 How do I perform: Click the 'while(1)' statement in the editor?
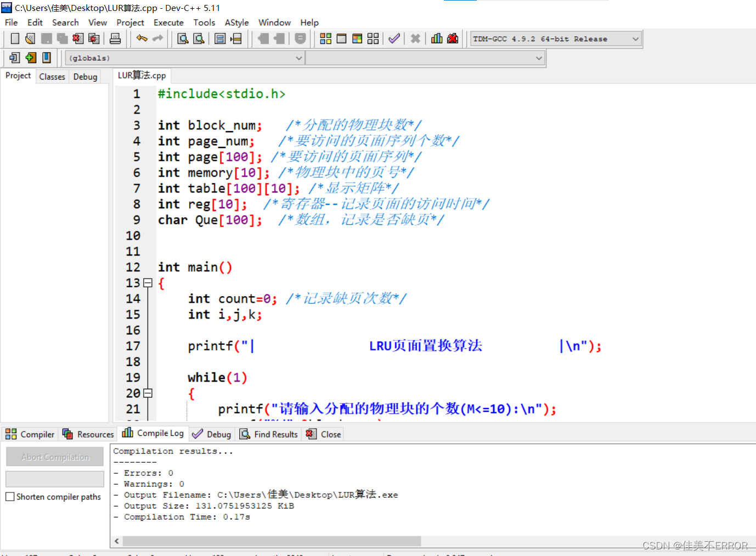click(218, 378)
